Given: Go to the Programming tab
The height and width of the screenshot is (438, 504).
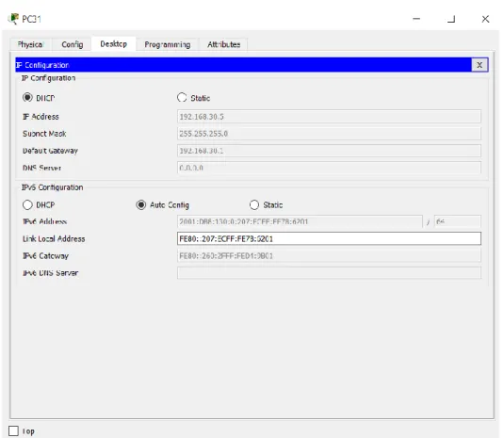Looking at the screenshot, I should coord(168,44).
